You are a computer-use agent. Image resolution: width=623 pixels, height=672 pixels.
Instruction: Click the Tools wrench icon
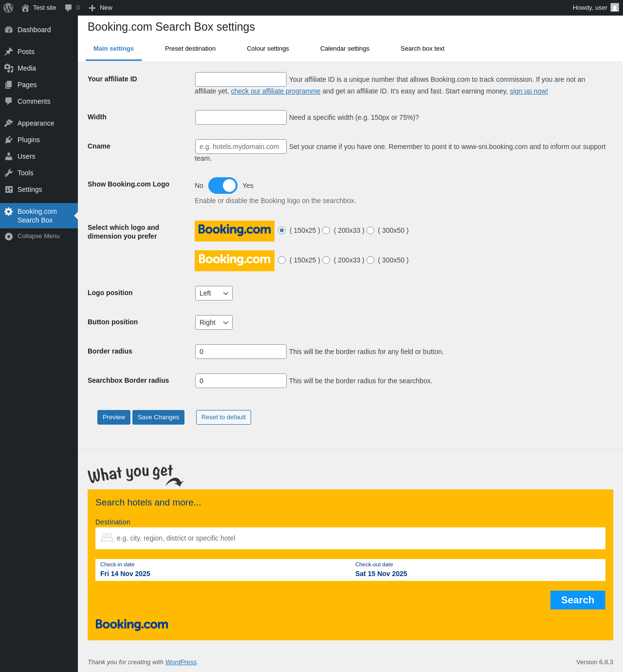(x=9, y=173)
